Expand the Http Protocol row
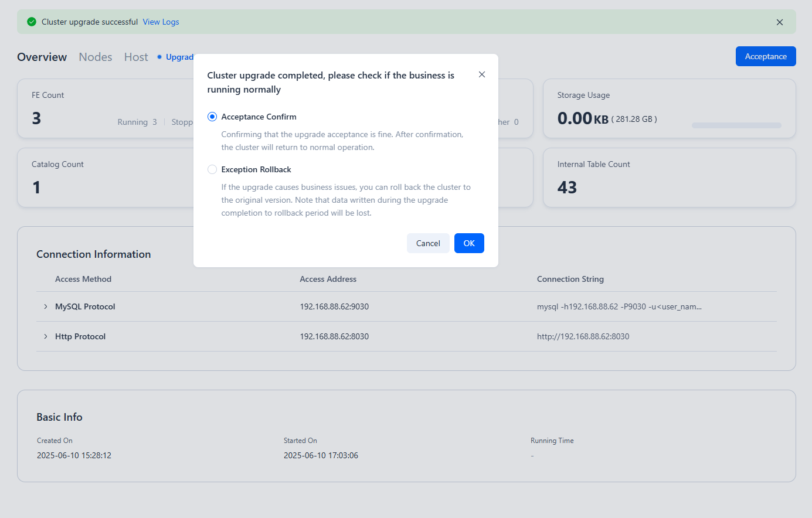The width and height of the screenshot is (812, 518). (46, 336)
